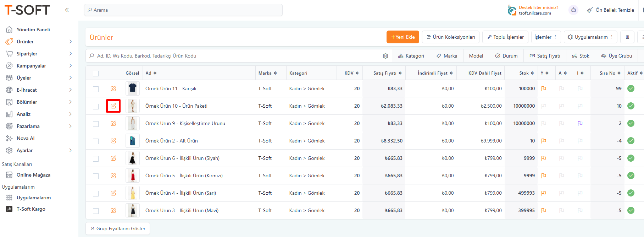The height and width of the screenshot is (237, 644).
Task: Toggle purple flag for Örnek Ürün 9
Action: [x=580, y=123]
